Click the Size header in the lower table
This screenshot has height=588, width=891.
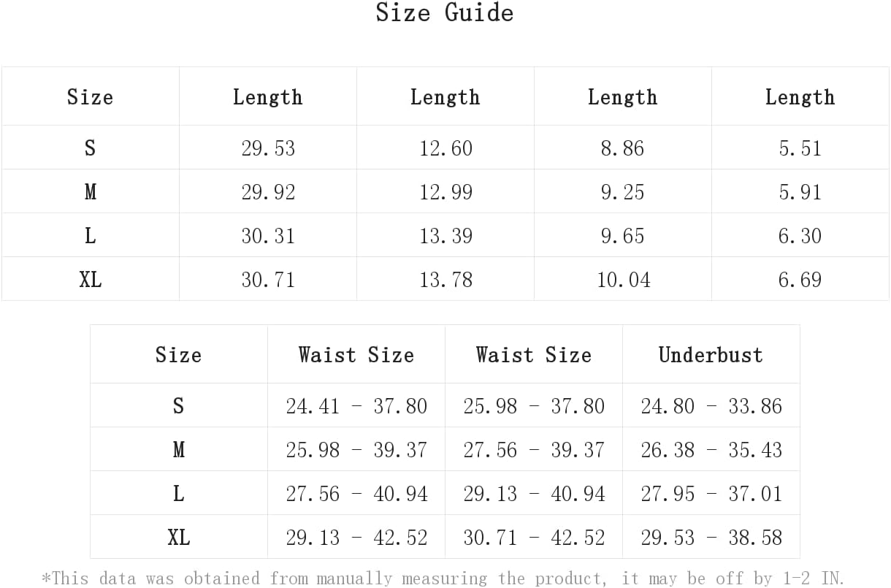click(178, 354)
